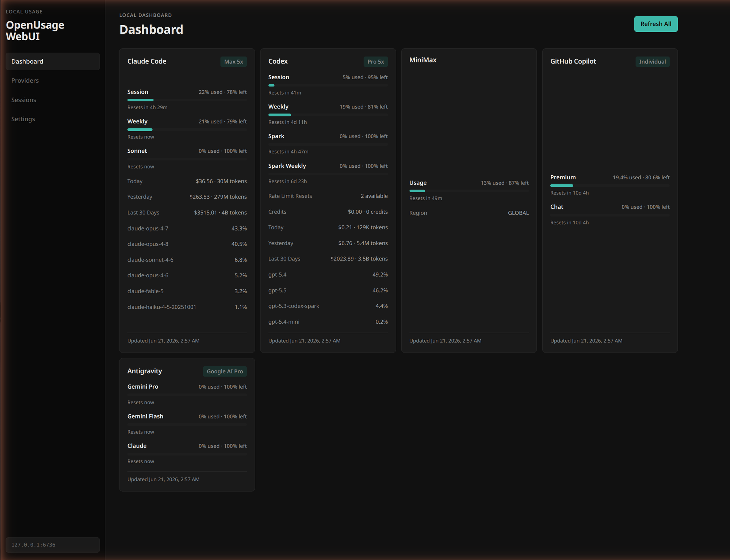730x560 pixels.
Task: Click the 5% used · 95% left value
Action: (x=365, y=77)
